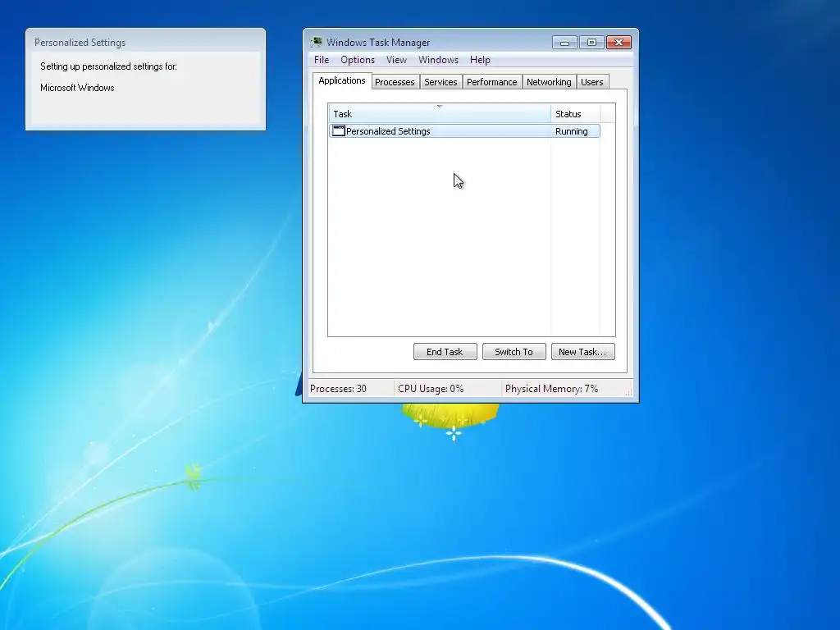Click the New Task... button
This screenshot has width=840, height=630.
click(x=582, y=352)
